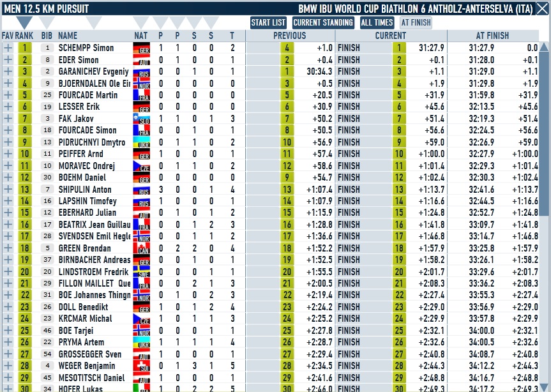Click the BIB column header
The width and height of the screenshot is (551, 392).
point(47,36)
